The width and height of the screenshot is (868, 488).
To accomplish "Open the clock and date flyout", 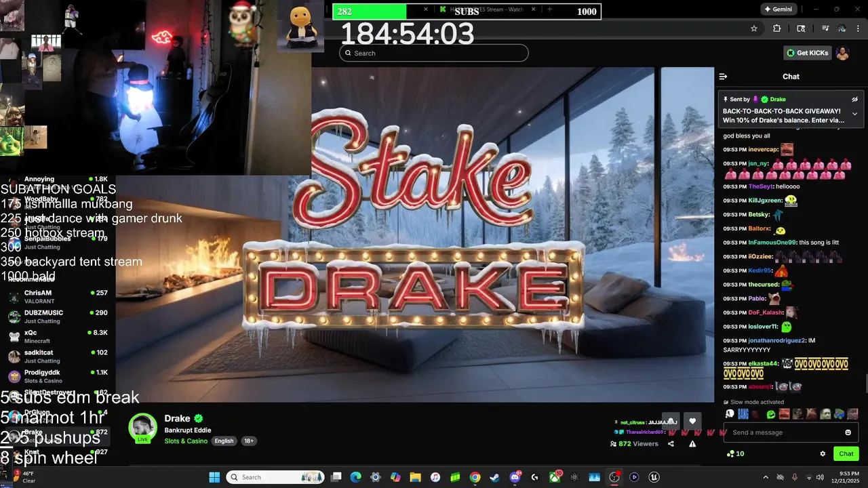I will (x=845, y=477).
